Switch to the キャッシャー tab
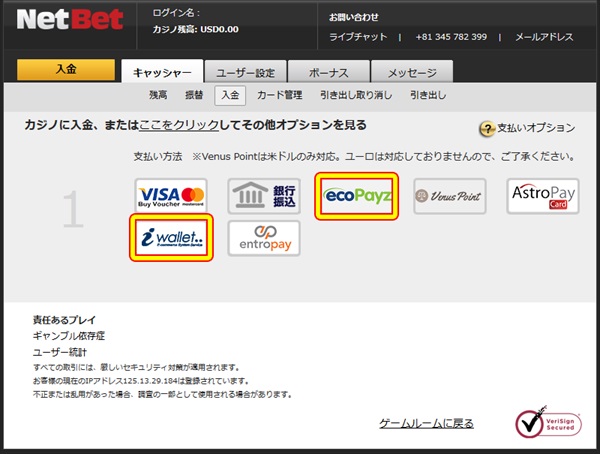The height and width of the screenshot is (454, 600). coord(162,72)
